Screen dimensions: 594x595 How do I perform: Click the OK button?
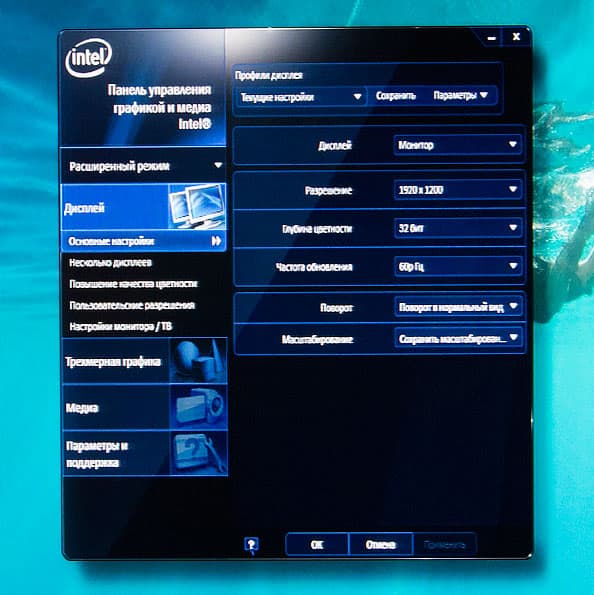(317, 545)
